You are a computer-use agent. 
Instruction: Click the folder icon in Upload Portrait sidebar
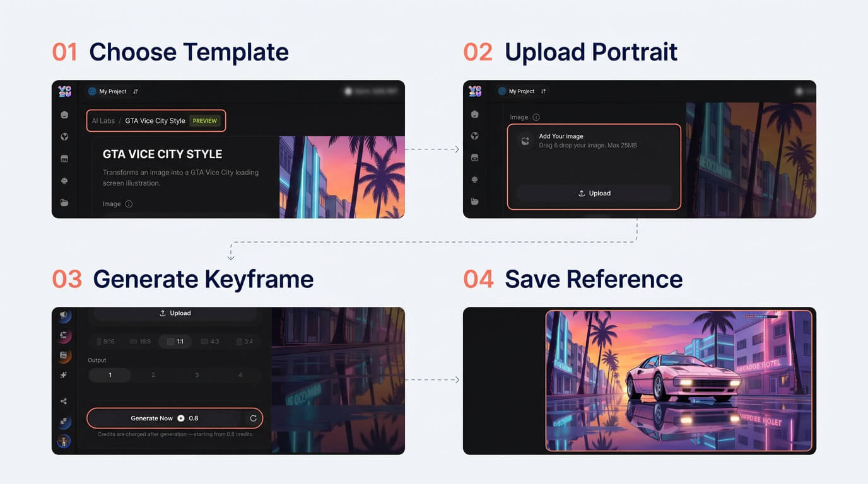point(475,202)
